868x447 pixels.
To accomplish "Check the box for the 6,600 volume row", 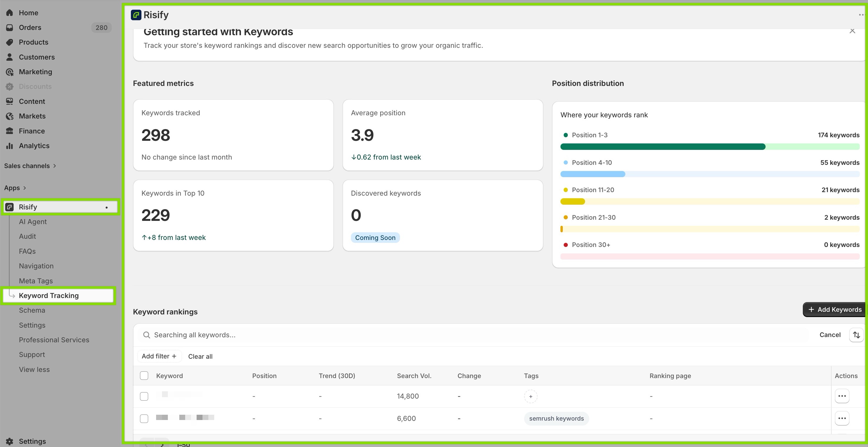I will 144,419.
